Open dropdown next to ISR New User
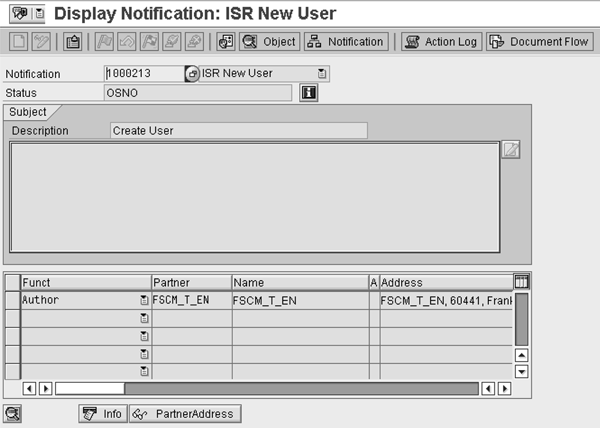The image size is (600, 428). pyautogui.click(x=322, y=73)
